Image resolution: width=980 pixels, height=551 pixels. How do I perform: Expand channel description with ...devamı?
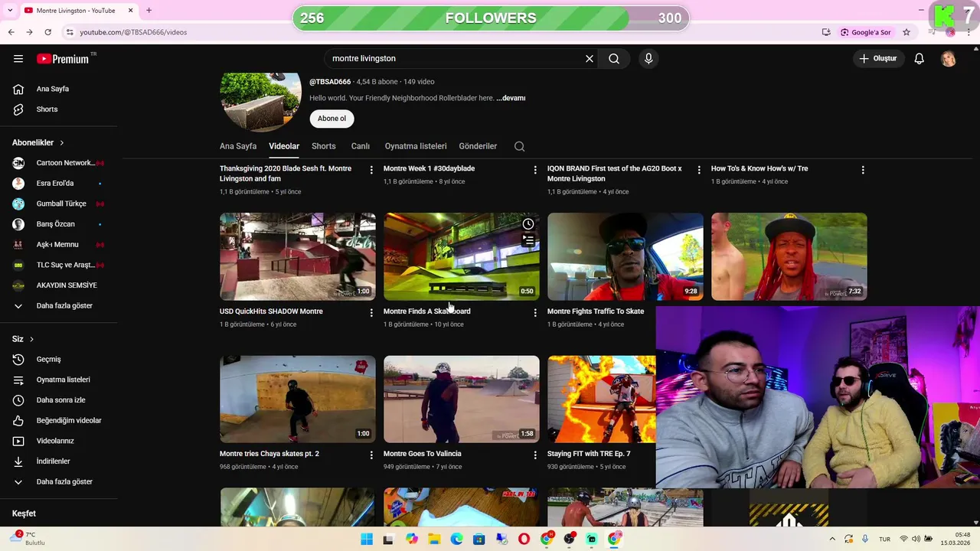pyautogui.click(x=511, y=98)
